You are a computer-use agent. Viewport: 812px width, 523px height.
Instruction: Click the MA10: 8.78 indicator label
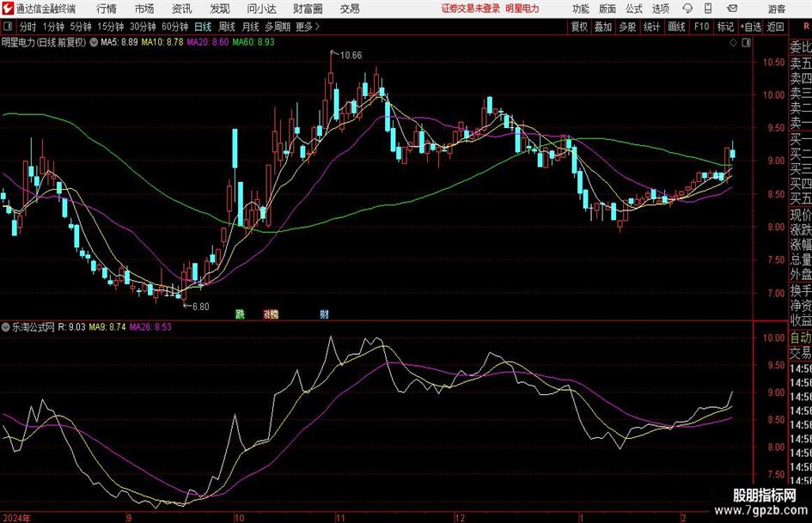tap(162, 42)
